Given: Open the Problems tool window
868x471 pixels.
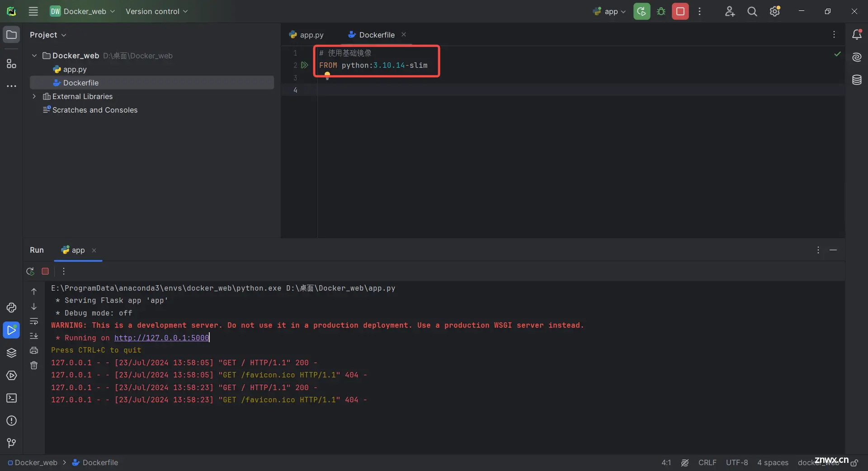Looking at the screenshot, I should click(11, 420).
